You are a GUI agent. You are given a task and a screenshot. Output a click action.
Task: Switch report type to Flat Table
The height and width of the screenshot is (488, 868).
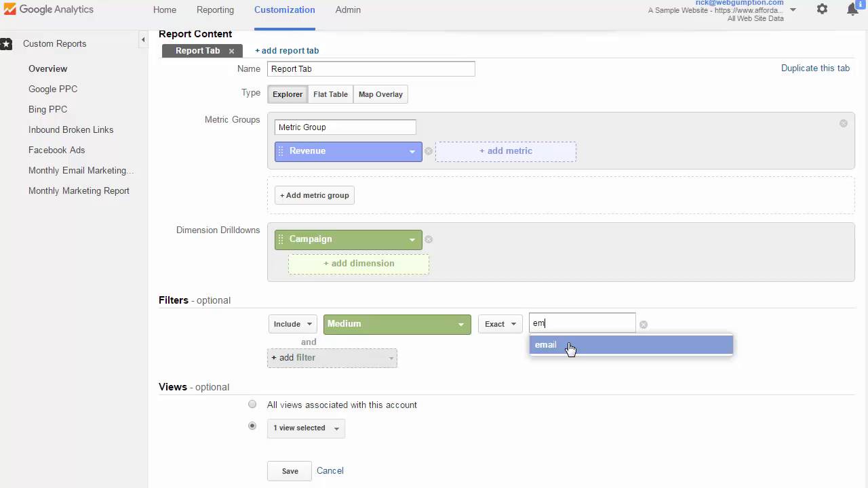(330, 94)
